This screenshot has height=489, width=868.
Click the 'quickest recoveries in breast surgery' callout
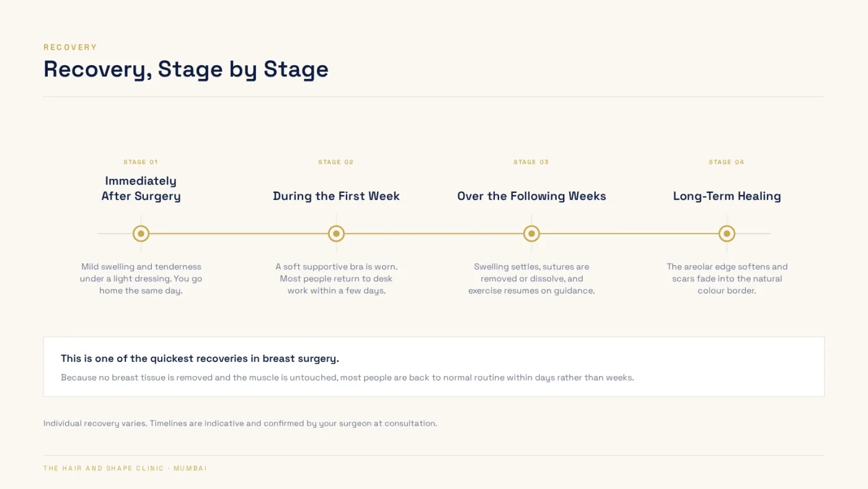click(x=434, y=367)
